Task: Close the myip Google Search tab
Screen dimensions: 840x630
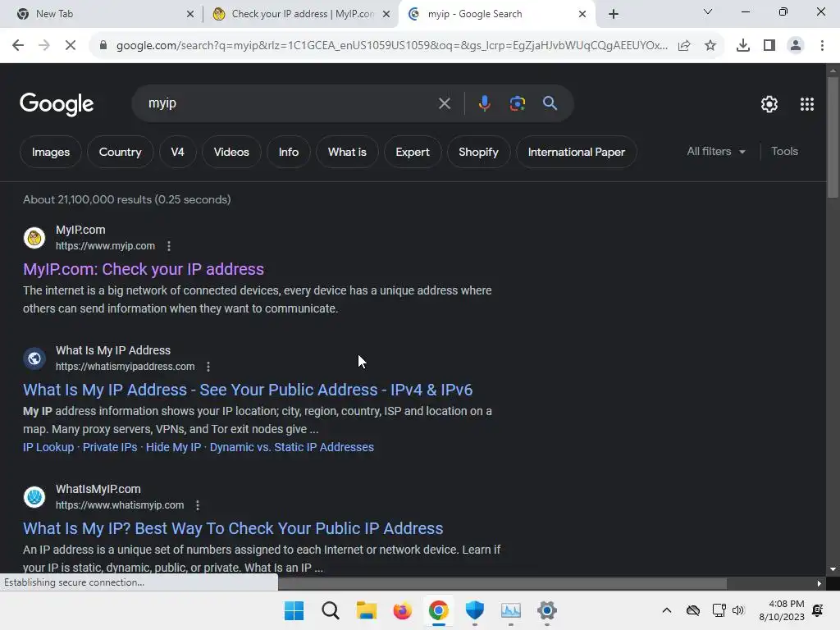Action: (x=582, y=14)
